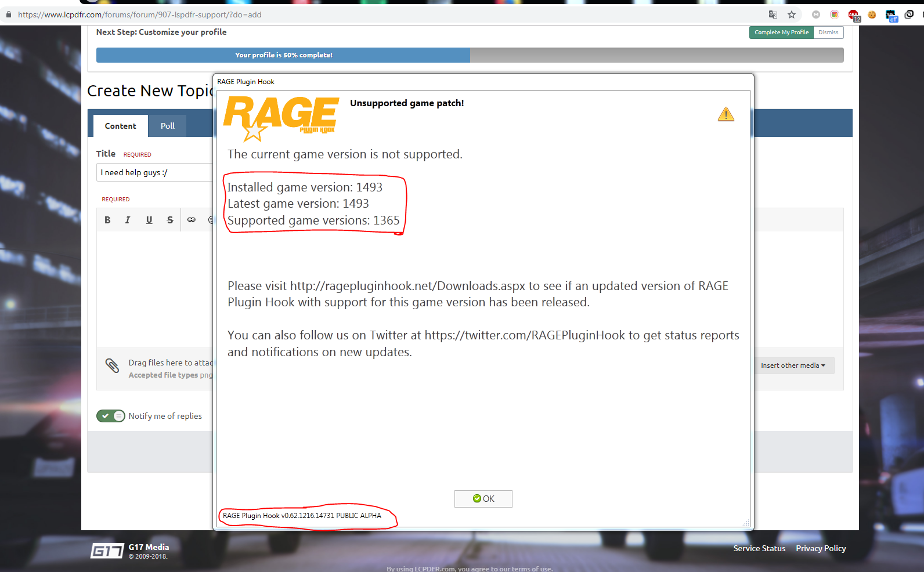Apply italic formatting in the editor

[128, 220]
